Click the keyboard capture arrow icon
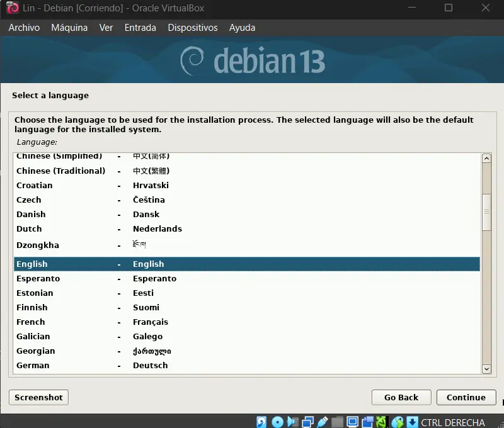This screenshot has height=428, width=504. 412,422
